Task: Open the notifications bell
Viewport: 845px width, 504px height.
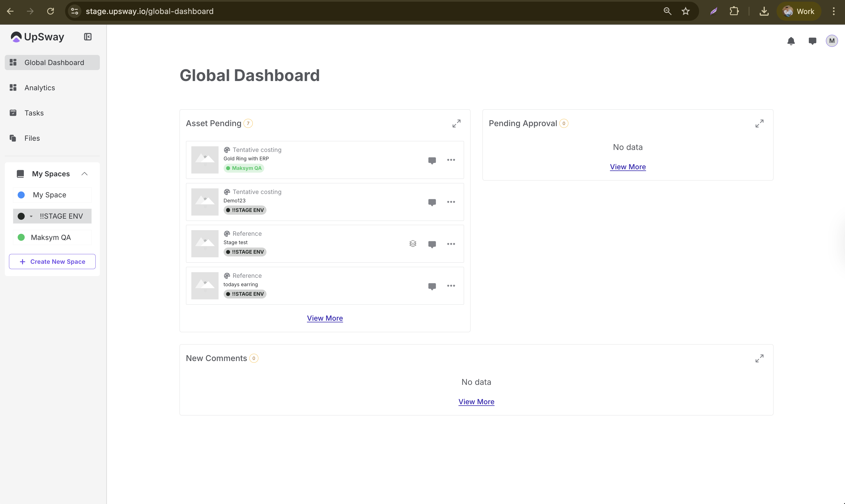Action: (x=791, y=41)
